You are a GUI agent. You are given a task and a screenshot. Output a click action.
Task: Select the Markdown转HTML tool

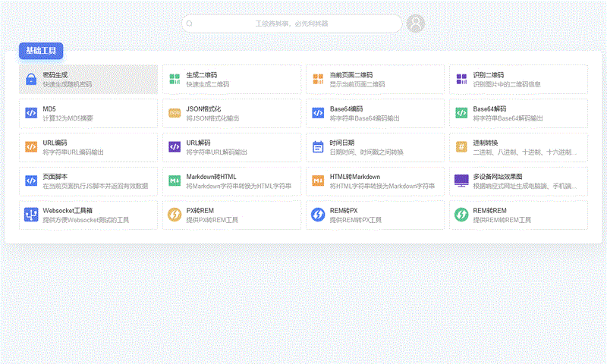[231, 180]
